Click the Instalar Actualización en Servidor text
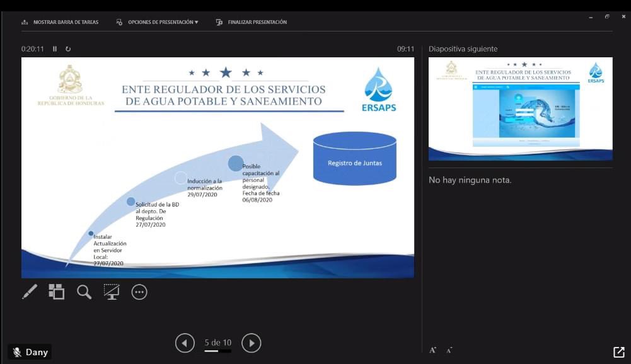This screenshot has height=364, width=631. 110,250
